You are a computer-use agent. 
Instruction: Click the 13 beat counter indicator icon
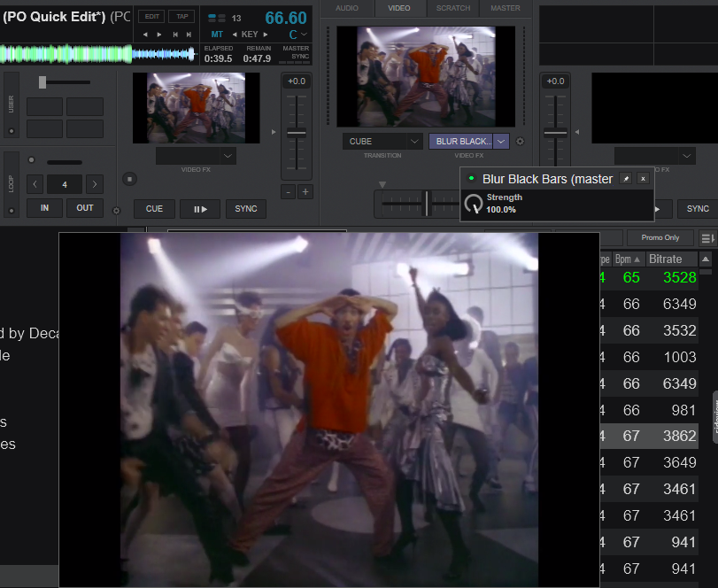tap(217, 19)
